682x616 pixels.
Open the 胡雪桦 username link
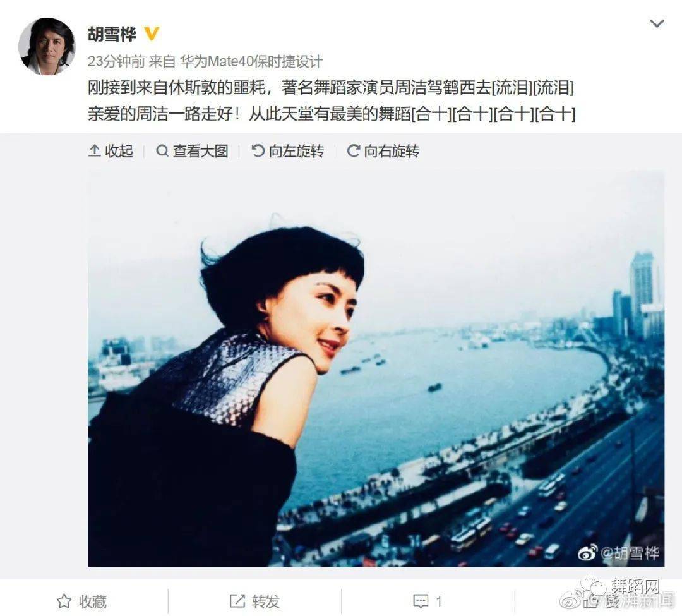[x=112, y=34]
